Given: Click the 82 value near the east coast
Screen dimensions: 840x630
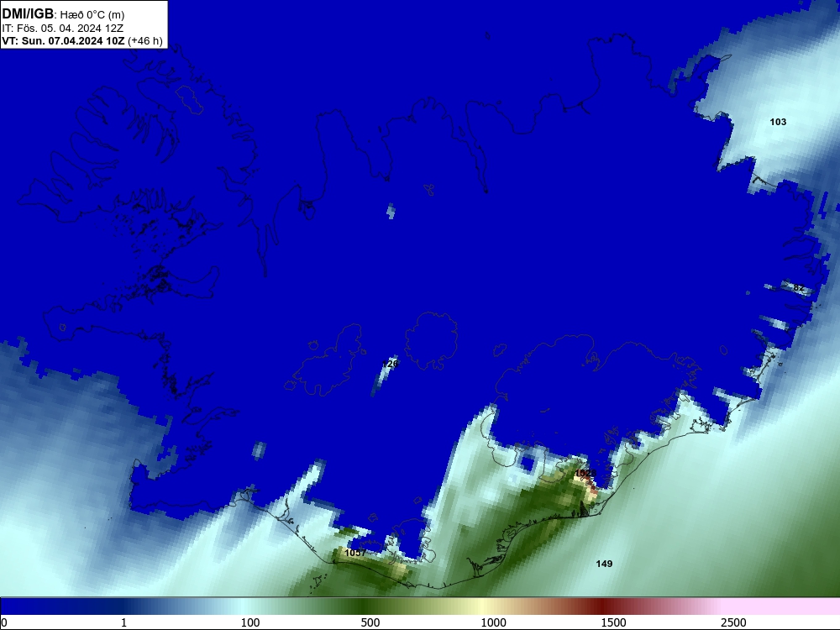Looking at the screenshot, I should (799, 287).
